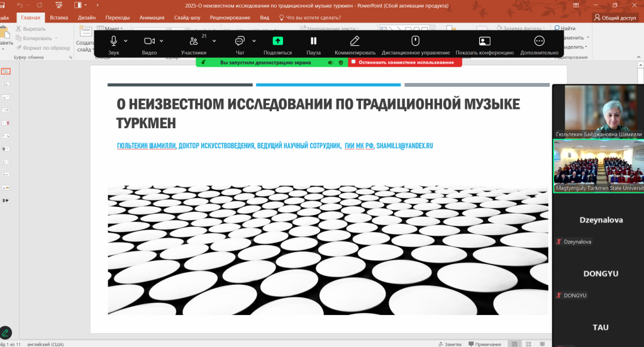Open the Анимация ribbon tab

coord(152,18)
